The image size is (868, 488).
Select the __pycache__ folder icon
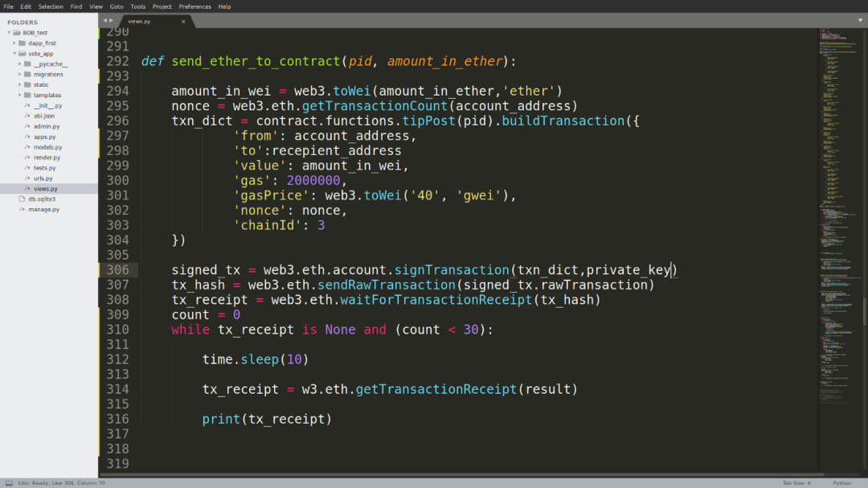coord(27,64)
